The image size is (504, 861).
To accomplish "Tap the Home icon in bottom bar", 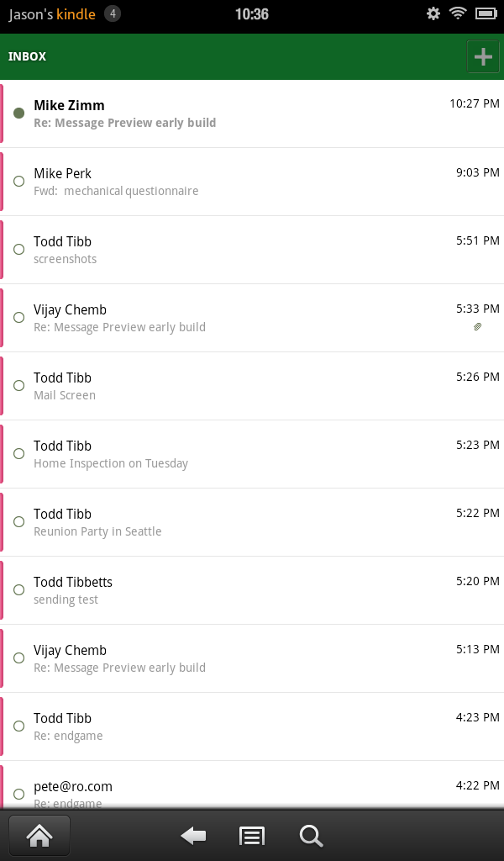I will pos(39,835).
